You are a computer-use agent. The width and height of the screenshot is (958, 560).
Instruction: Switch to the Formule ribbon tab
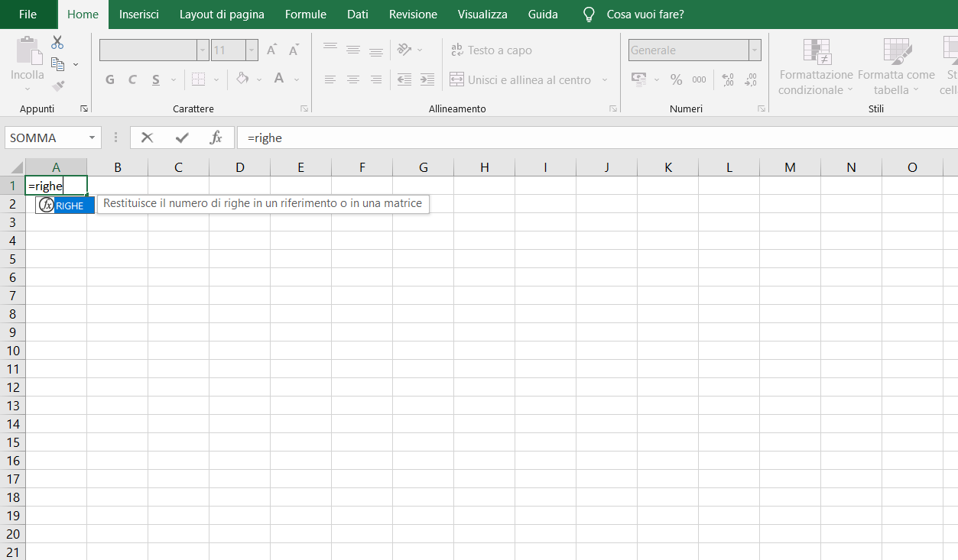pyautogui.click(x=305, y=14)
